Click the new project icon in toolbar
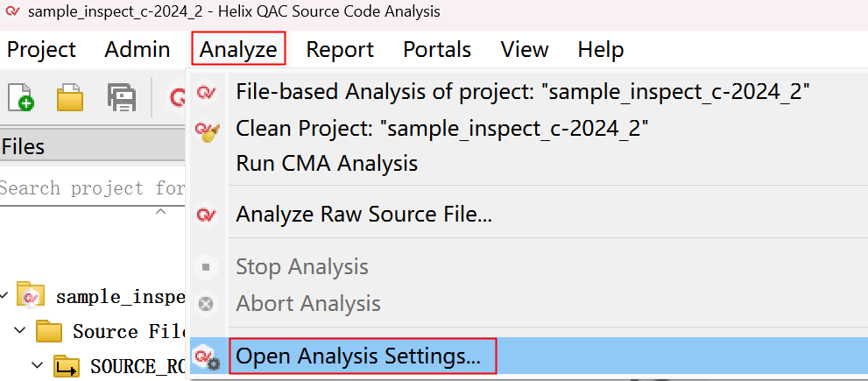The image size is (868, 381). click(x=21, y=95)
